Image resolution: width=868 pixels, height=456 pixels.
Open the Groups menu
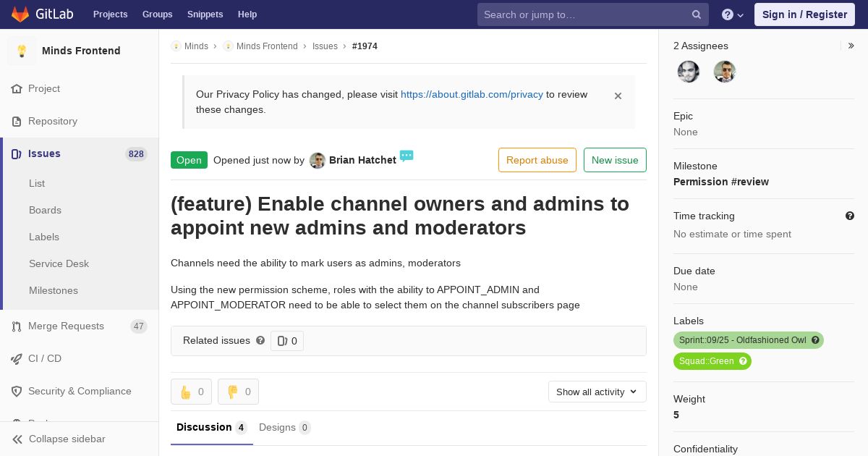[157, 14]
